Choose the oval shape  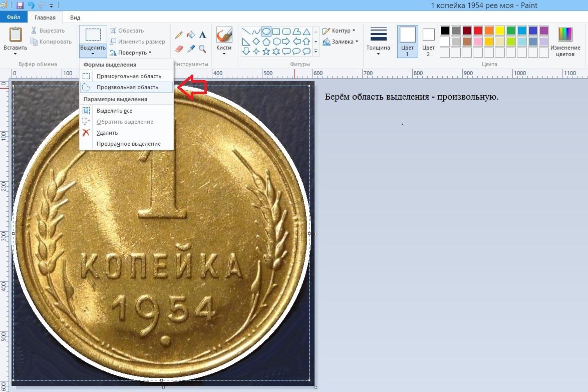[x=266, y=32]
